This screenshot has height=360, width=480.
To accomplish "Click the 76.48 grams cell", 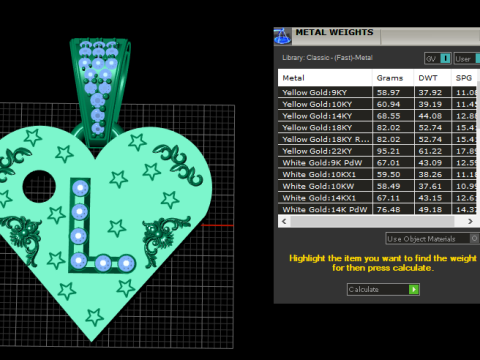I will (x=393, y=209).
